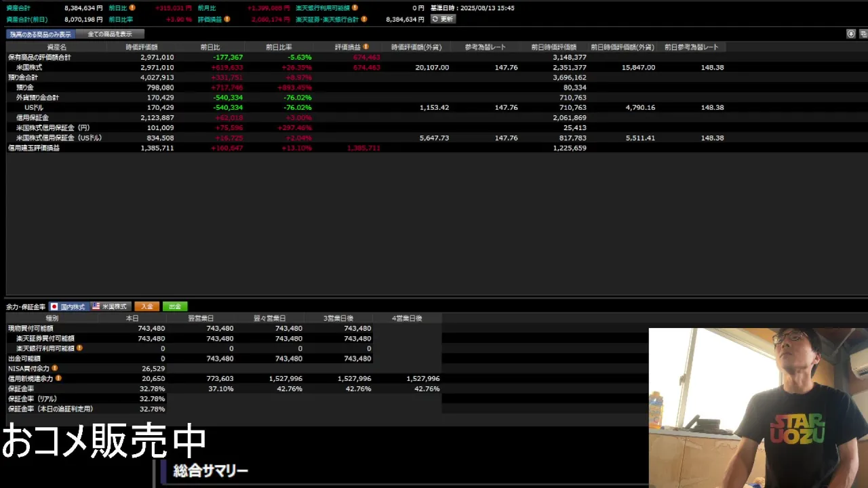
Task: Sort by 資産名 column header
Action: click(56, 47)
